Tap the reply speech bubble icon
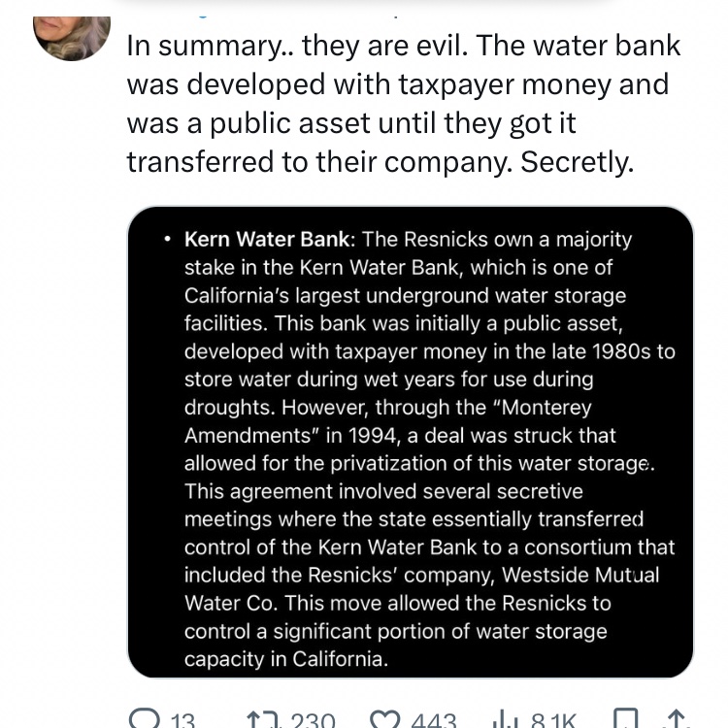This screenshot has height=728, width=728. click(145, 718)
